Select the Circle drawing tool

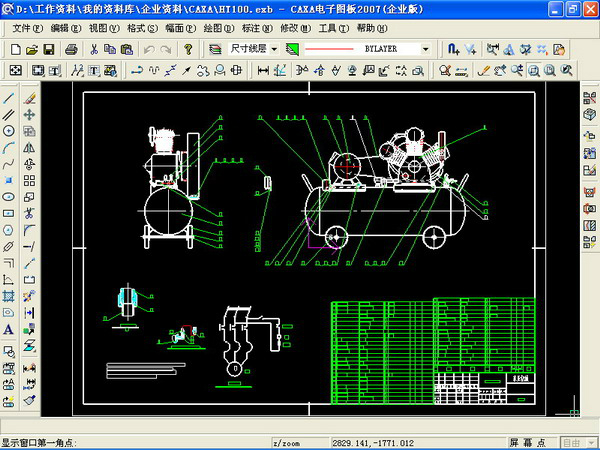pos(9,131)
